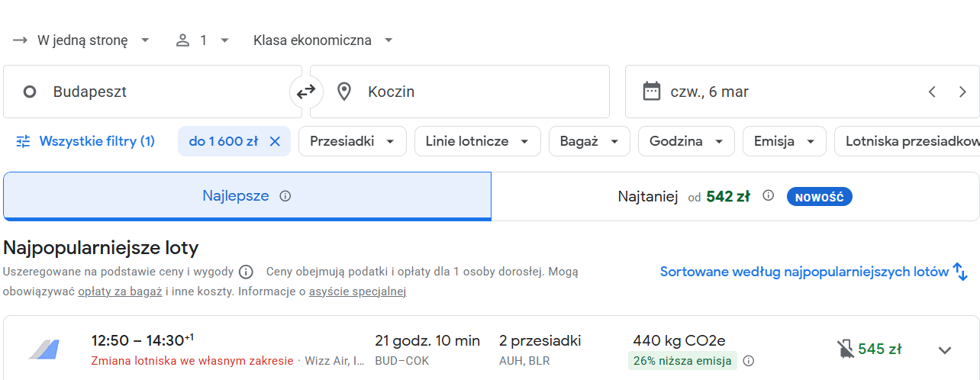The height and width of the screenshot is (380, 980).
Task: Click the origin circle icon beside Budapeszt
Action: 30,92
